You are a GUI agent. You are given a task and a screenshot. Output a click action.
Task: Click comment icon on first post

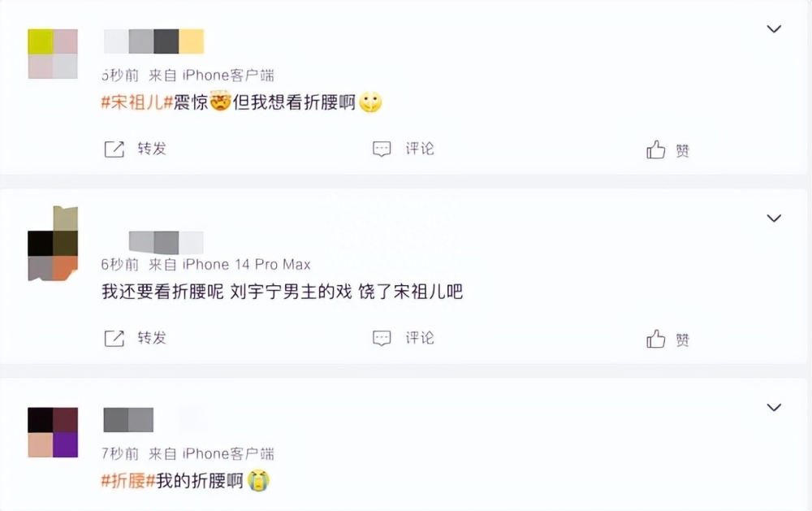[382, 149]
